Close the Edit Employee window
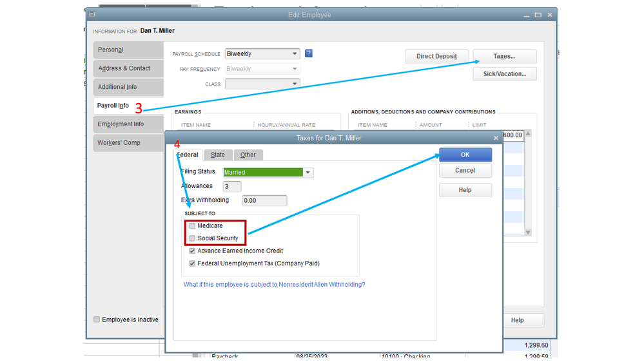Viewport: 644px width, 362px height. [x=549, y=15]
